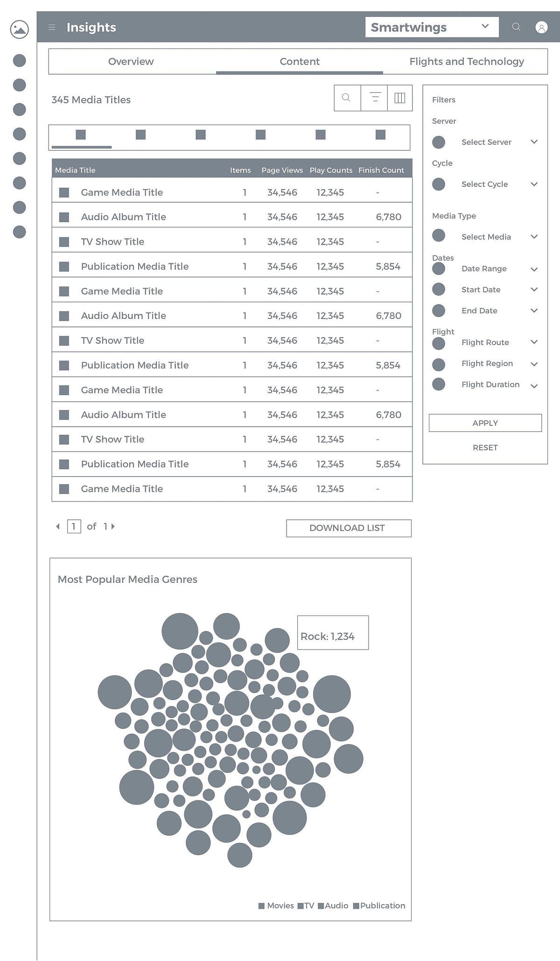Select checkbox for first Game Media Title
Viewport: 560px width, 961px height.
[x=64, y=192]
